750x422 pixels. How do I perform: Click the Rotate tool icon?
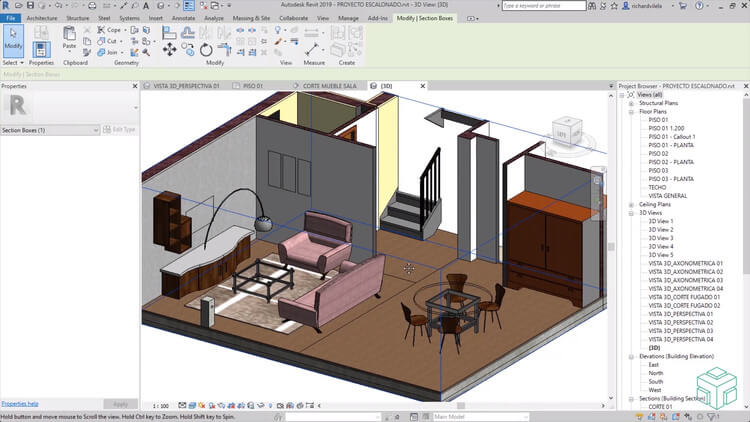(x=206, y=48)
